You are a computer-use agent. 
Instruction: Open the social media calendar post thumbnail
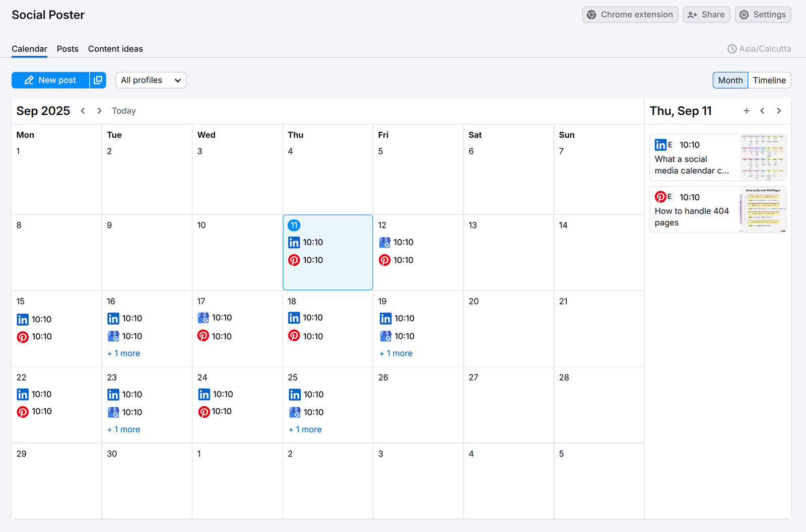tap(762, 157)
